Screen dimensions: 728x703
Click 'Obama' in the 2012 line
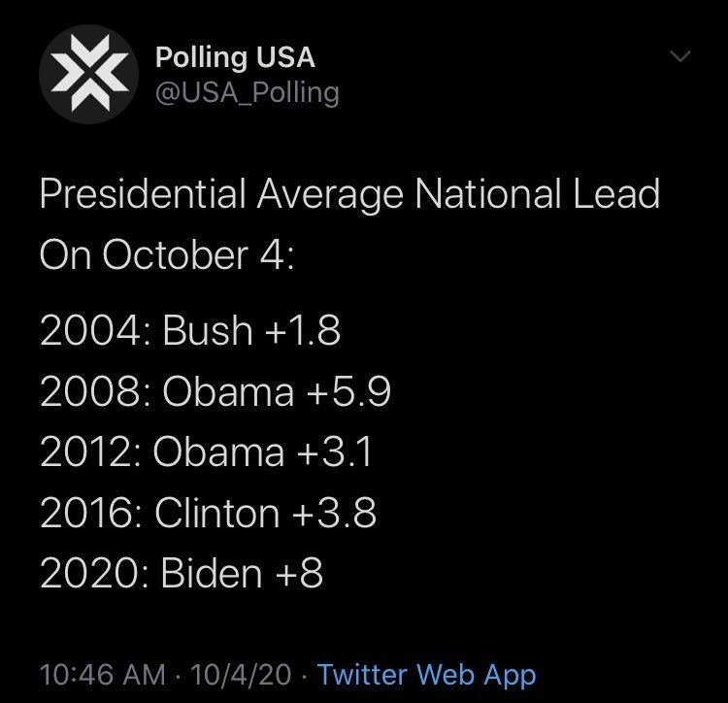point(219,452)
